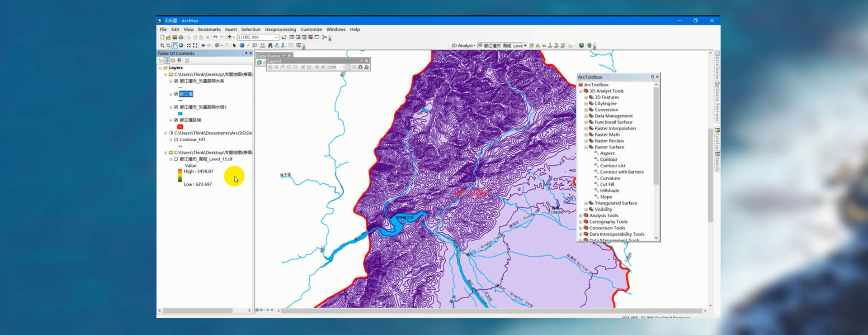Select the Identify tool
Image resolution: width=868 pixels, height=335 pixels.
[242, 45]
